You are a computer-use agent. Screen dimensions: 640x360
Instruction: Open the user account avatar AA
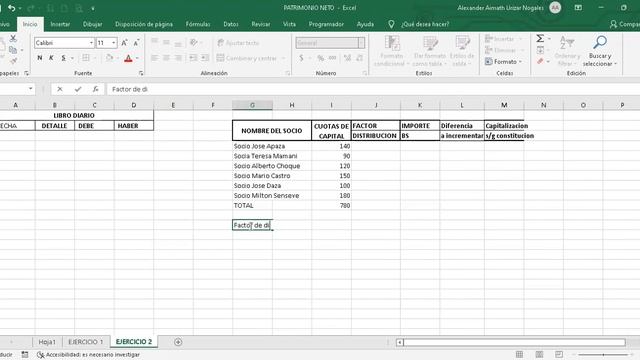click(555, 8)
